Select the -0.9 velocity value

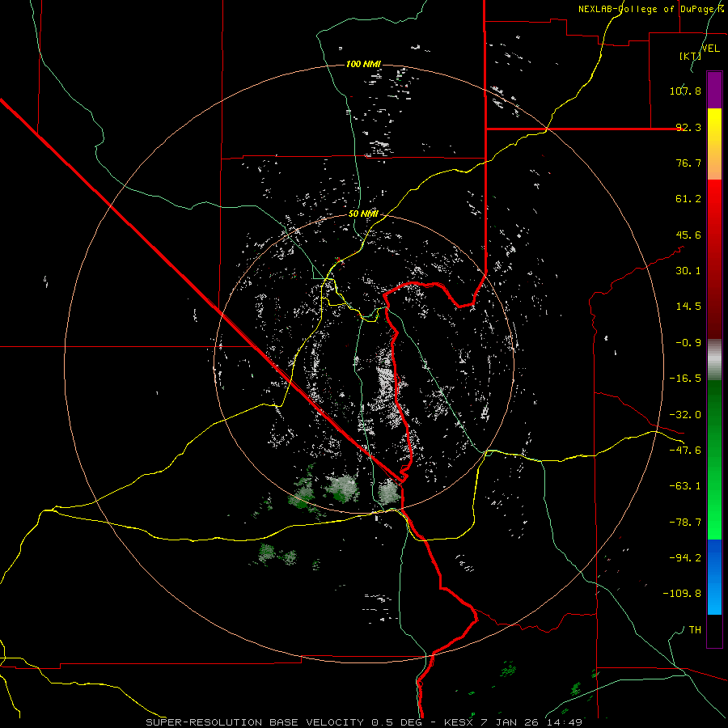point(688,343)
